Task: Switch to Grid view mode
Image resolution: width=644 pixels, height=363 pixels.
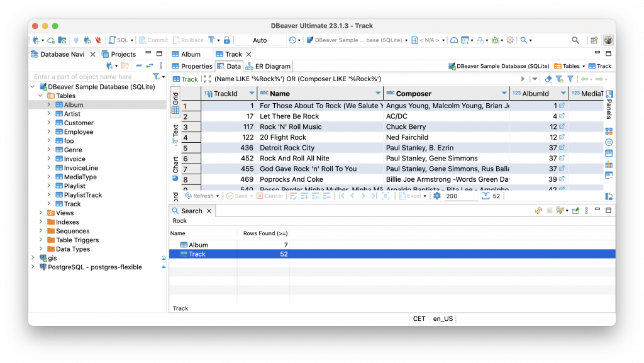Action: (175, 103)
